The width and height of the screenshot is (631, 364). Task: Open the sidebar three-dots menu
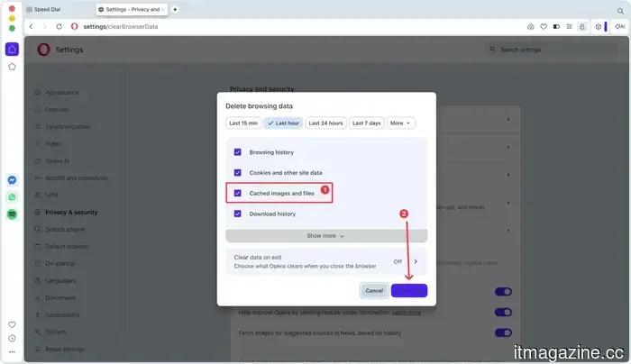(12, 352)
